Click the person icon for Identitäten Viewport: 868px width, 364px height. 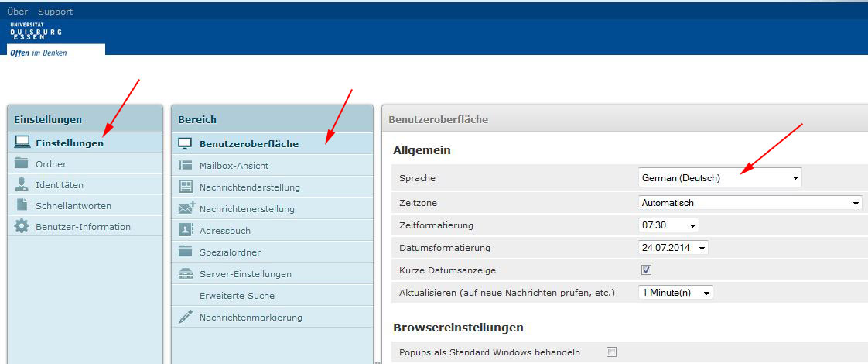coord(22,184)
